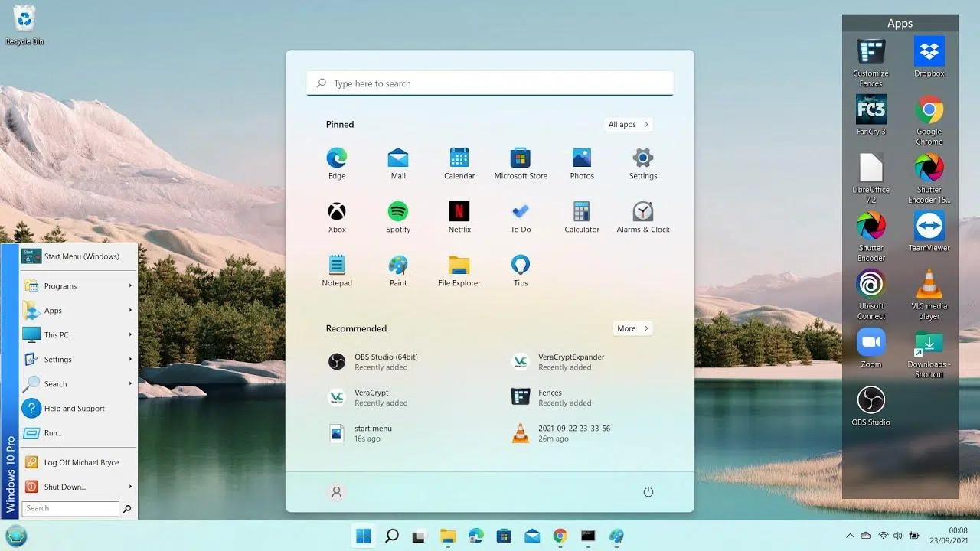
Task: Expand the All apps list
Action: (628, 125)
